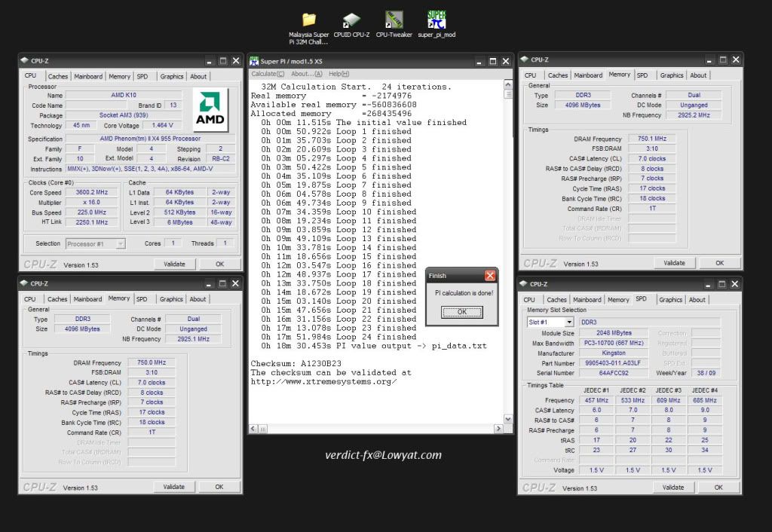
Task: Click the Super PI horizontal scrollbar track
Action: pyautogui.click(x=377, y=428)
